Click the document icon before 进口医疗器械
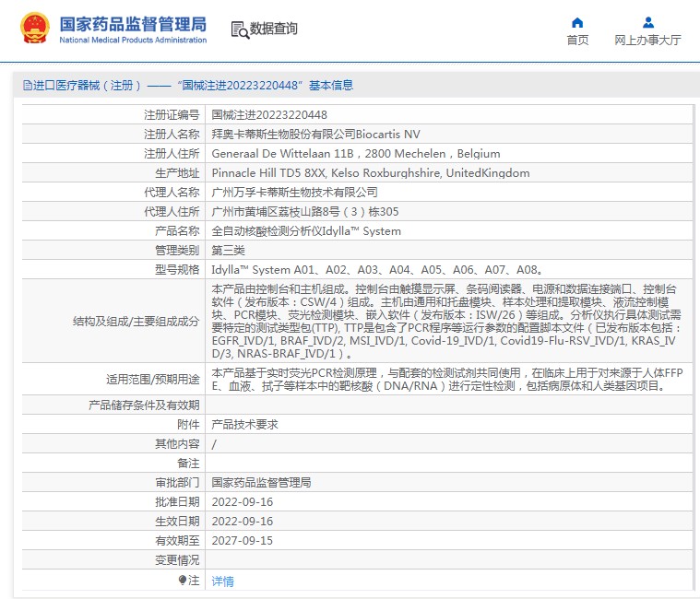The height and width of the screenshot is (599, 700). pyautogui.click(x=28, y=85)
